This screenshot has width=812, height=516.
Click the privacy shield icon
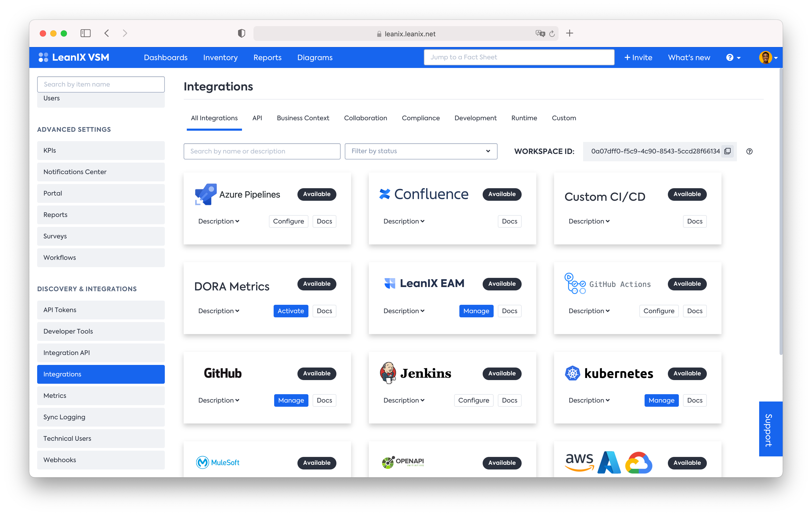point(241,33)
